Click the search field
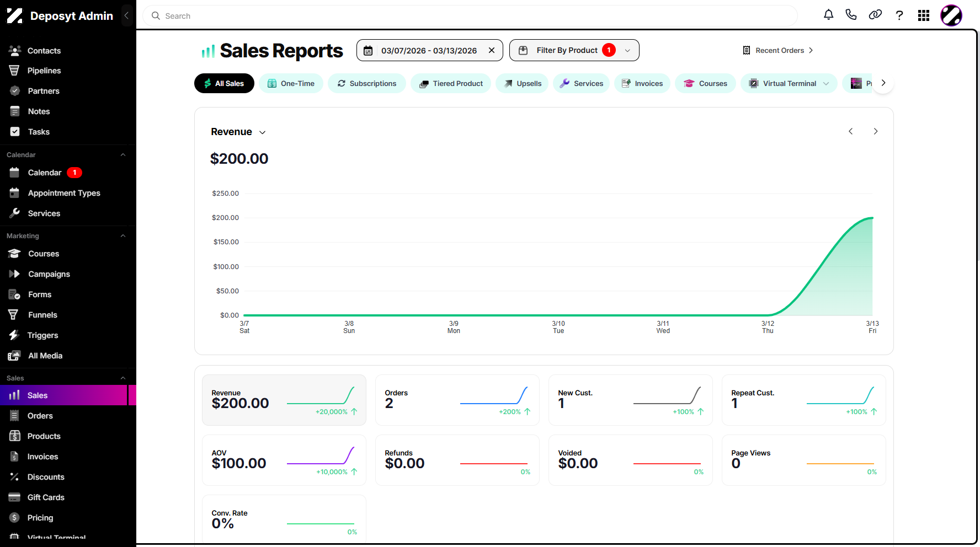 [x=470, y=16]
